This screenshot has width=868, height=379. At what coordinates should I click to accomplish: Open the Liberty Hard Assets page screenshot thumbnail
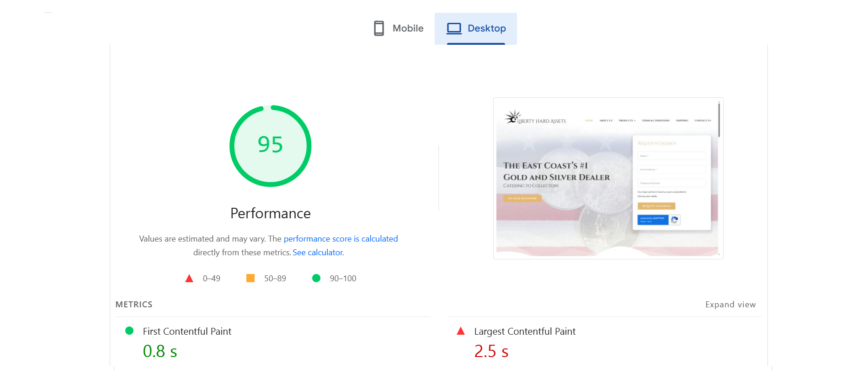tap(607, 178)
